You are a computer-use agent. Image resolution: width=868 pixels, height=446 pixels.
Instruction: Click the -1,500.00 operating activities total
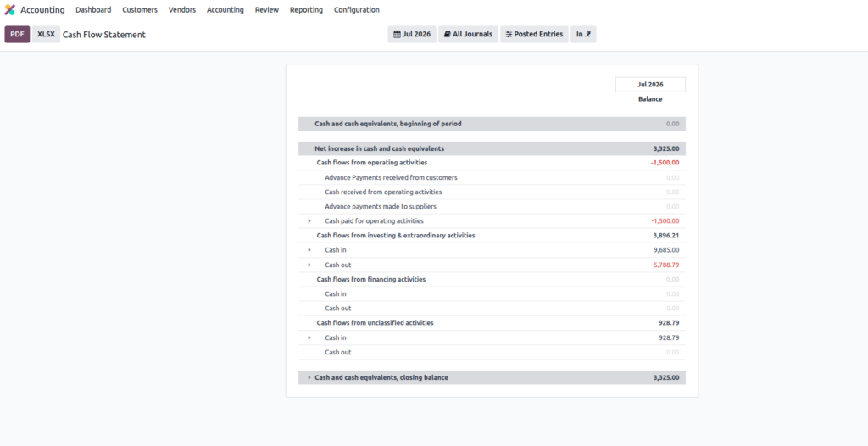pyautogui.click(x=665, y=163)
